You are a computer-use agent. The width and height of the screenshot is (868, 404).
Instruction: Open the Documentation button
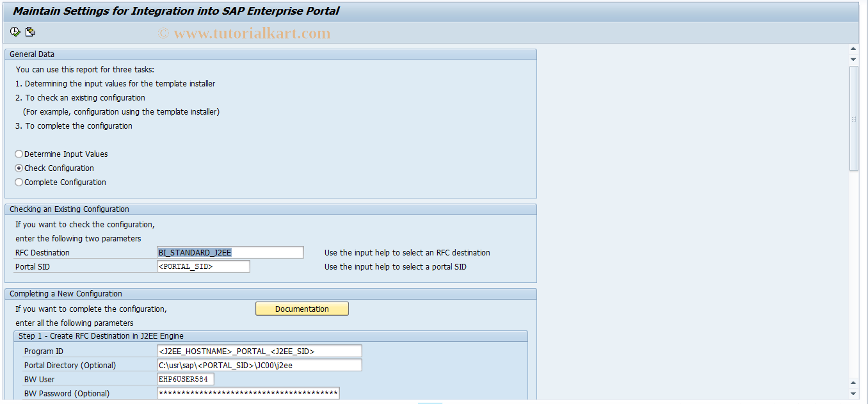click(302, 309)
